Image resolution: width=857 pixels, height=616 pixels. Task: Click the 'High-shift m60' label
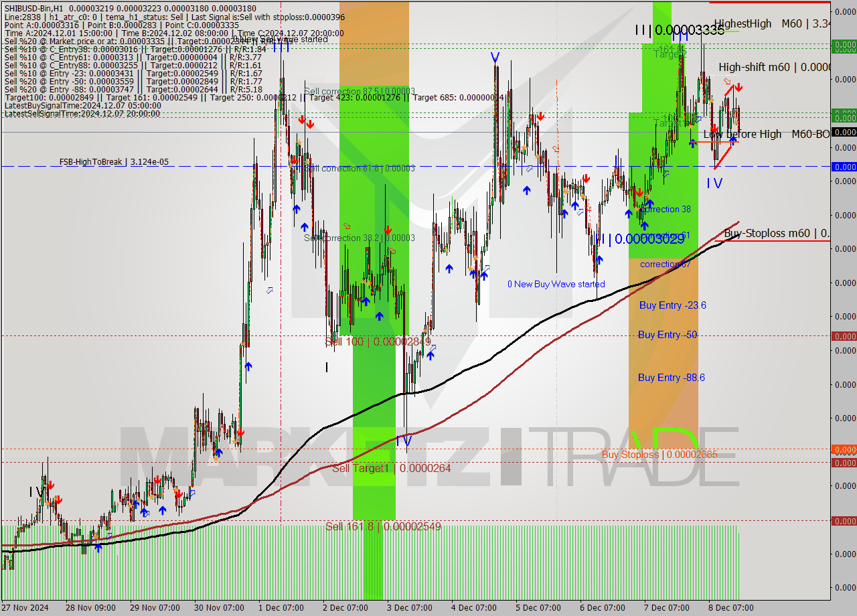774,67
